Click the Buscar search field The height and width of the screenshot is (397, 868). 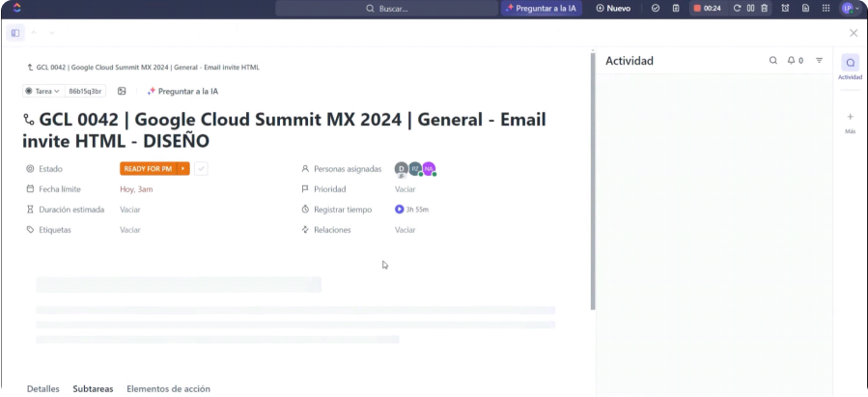point(386,9)
